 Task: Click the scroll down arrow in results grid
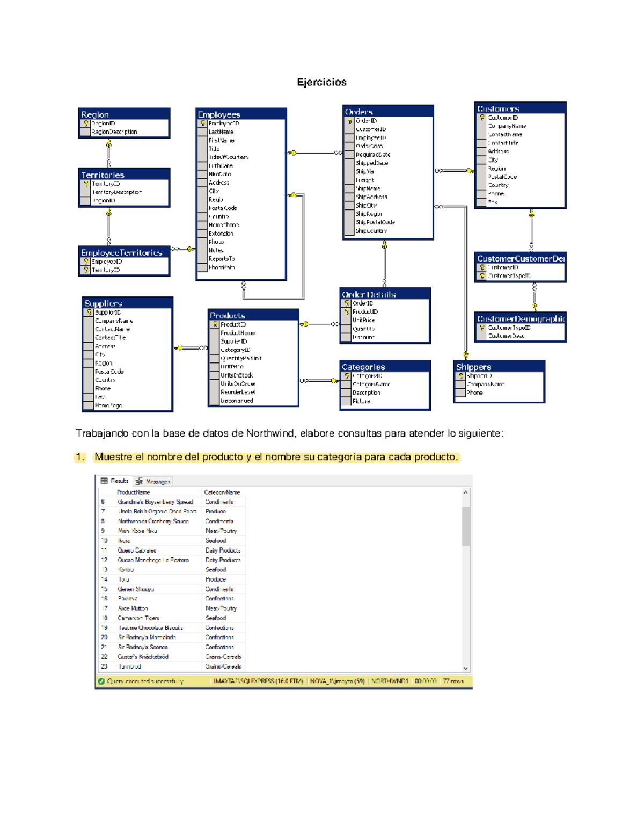465,669
